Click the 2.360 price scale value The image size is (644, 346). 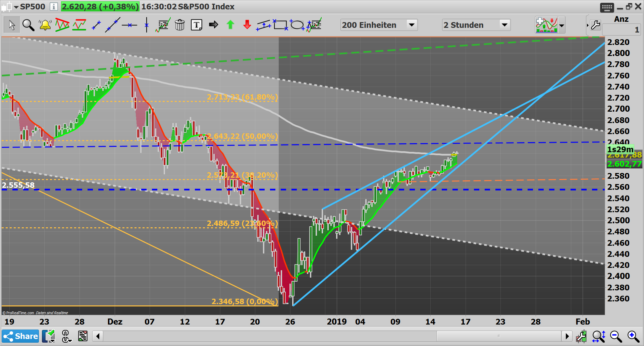[619, 298]
